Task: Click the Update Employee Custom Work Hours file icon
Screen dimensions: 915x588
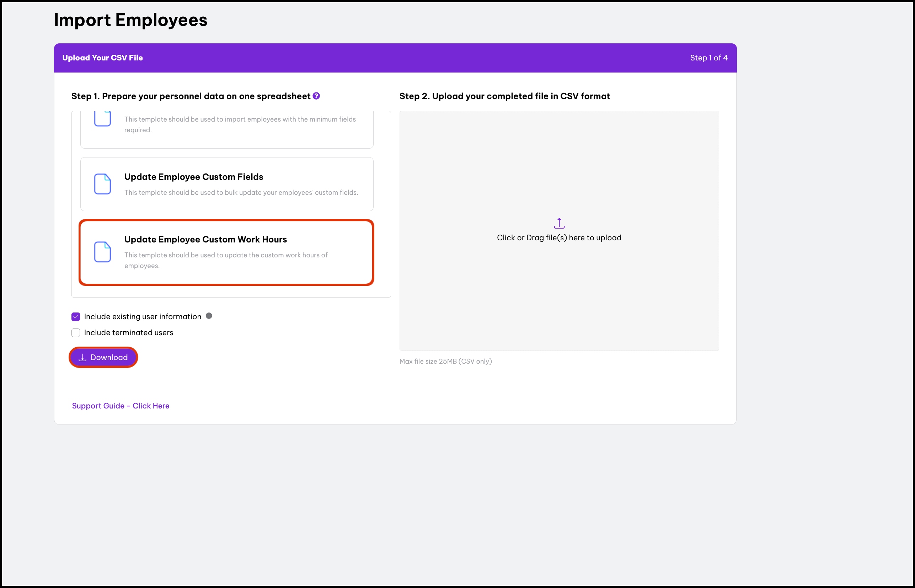Action: (102, 252)
